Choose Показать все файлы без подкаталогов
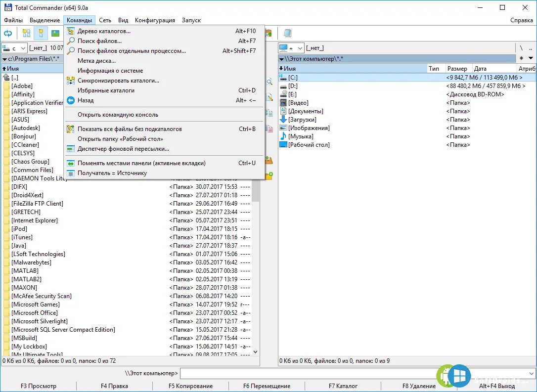Viewport: 537px width, 392px height. pyautogui.click(x=164, y=129)
